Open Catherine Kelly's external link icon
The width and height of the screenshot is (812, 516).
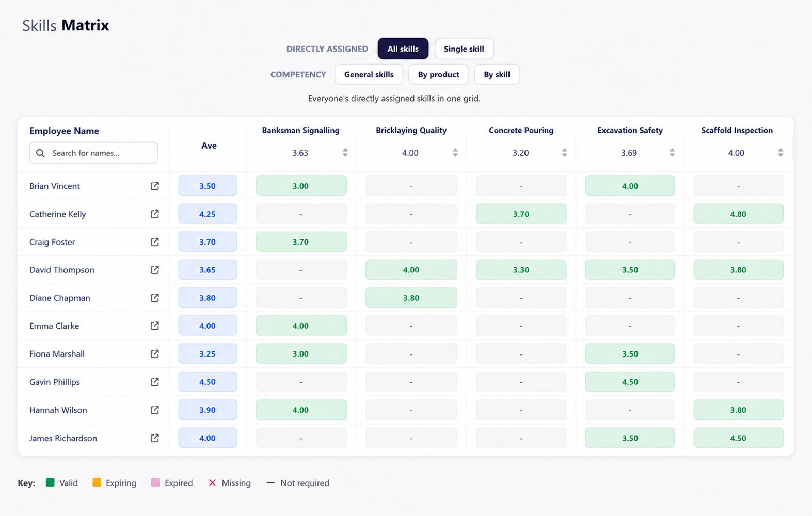coord(154,214)
